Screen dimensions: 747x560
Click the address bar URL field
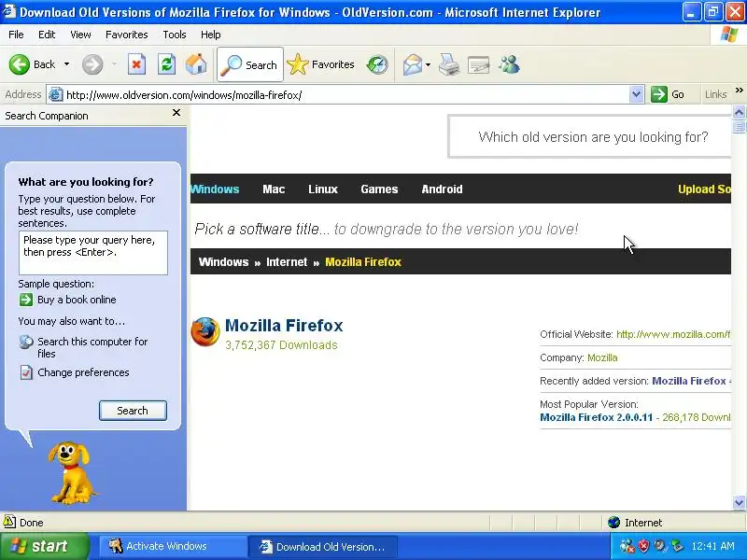tap(345, 95)
